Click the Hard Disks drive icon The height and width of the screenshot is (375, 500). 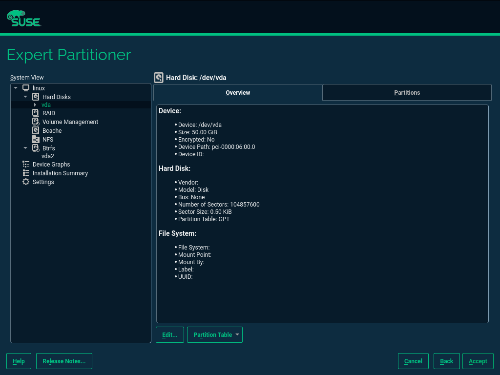[x=35, y=97]
